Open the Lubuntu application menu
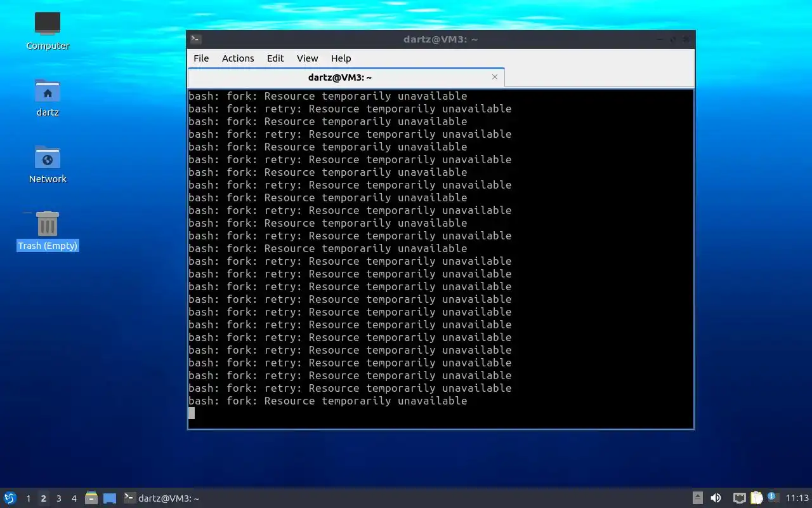 tap(10, 498)
